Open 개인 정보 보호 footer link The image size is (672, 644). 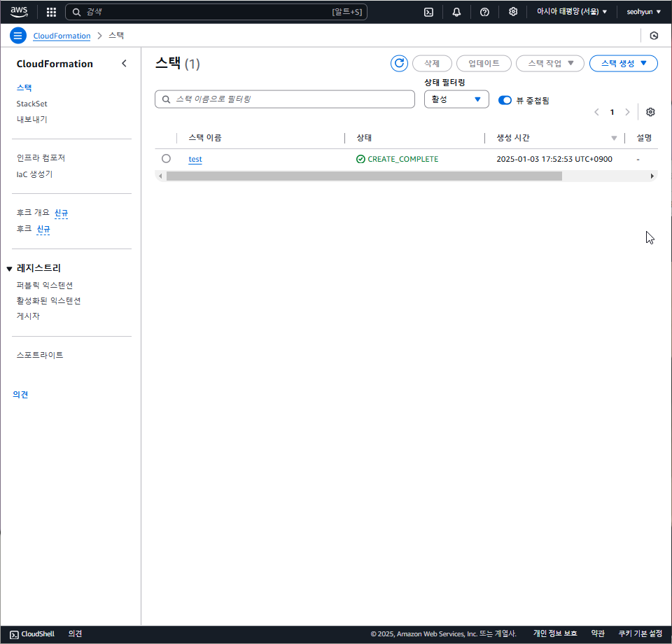(x=555, y=633)
